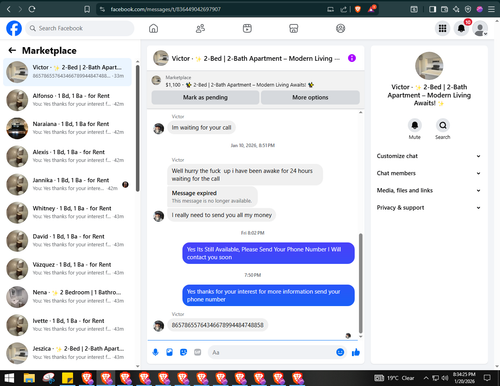Image resolution: width=500 pixels, height=386 pixels.
Task: Open the Reels video icon
Action: tap(247, 28)
